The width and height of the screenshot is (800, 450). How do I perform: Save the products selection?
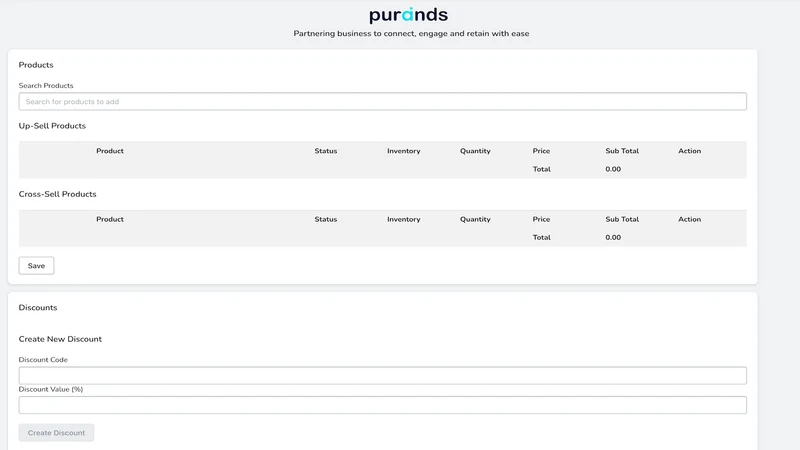tap(36, 266)
